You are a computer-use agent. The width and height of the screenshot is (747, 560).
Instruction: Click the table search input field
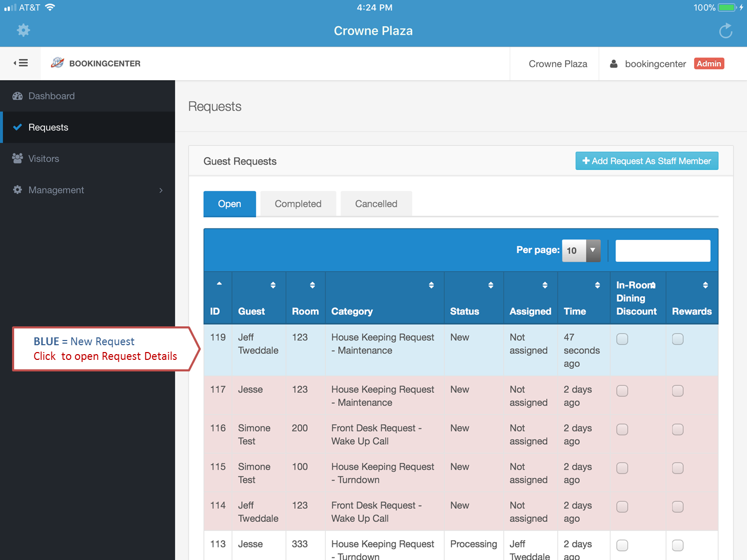pyautogui.click(x=663, y=250)
